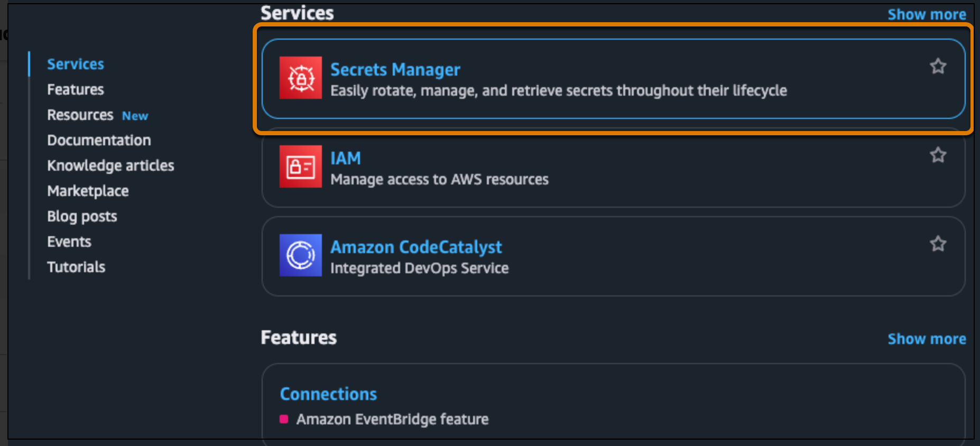Open the Secrets Manager link
Viewport: 980px width, 446px height.
pos(395,69)
